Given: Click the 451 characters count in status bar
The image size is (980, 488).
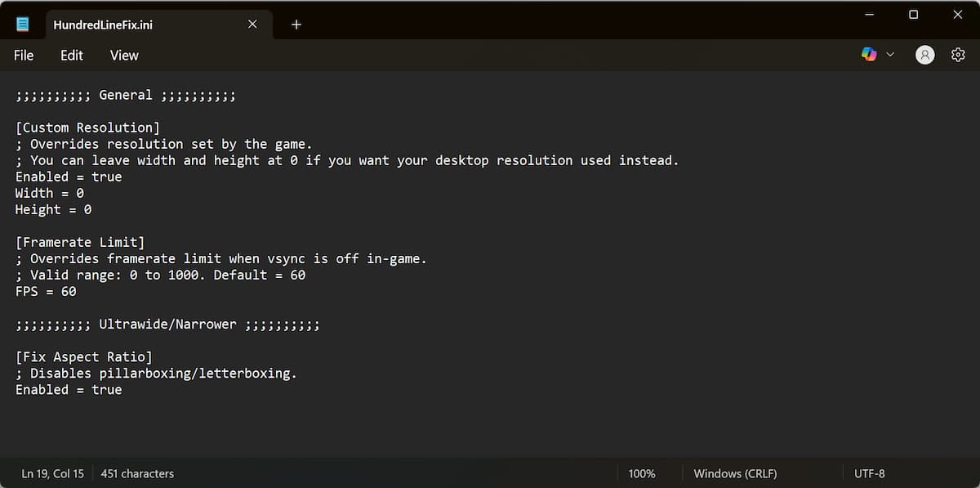Looking at the screenshot, I should (x=137, y=473).
